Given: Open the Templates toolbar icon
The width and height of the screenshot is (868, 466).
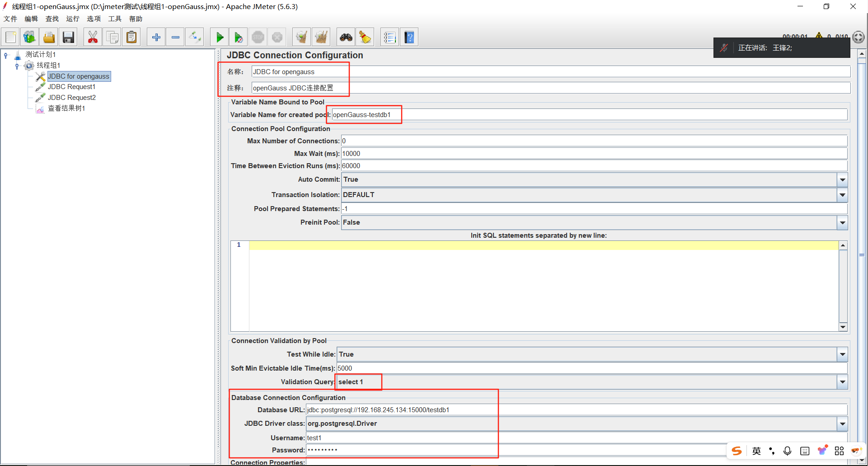Looking at the screenshot, I should pos(30,37).
